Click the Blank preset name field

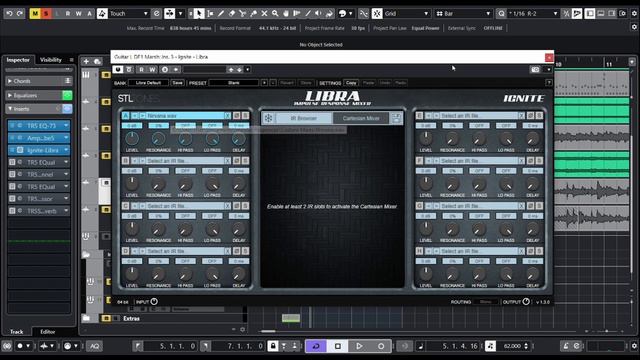tap(234, 83)
